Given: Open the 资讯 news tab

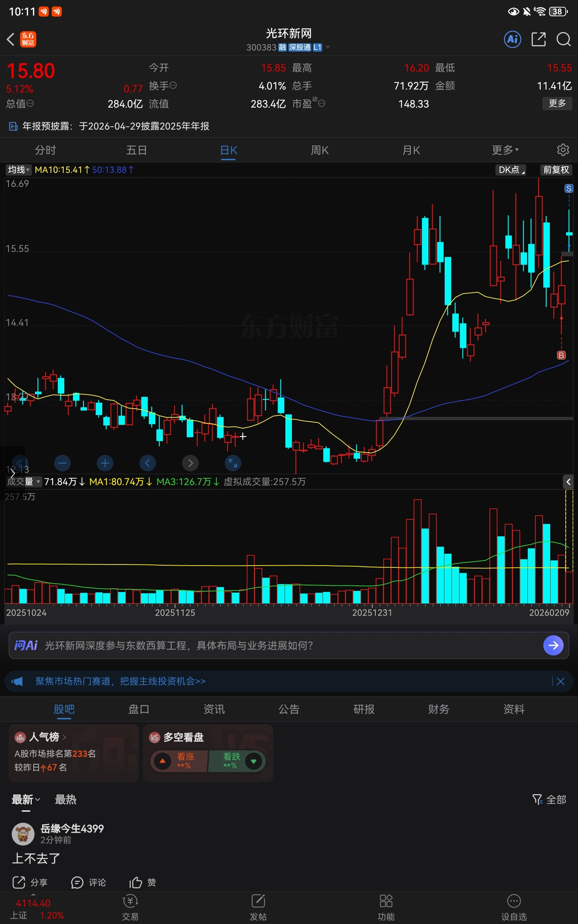Looking at the screenshot, I should 214,709.
